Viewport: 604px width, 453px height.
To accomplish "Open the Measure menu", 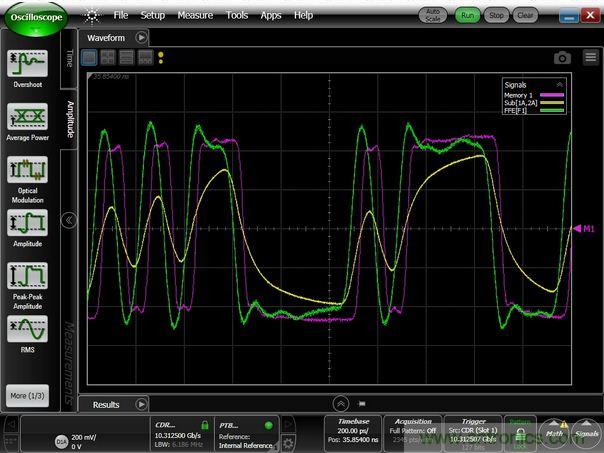I will click(x=195, y=15).
